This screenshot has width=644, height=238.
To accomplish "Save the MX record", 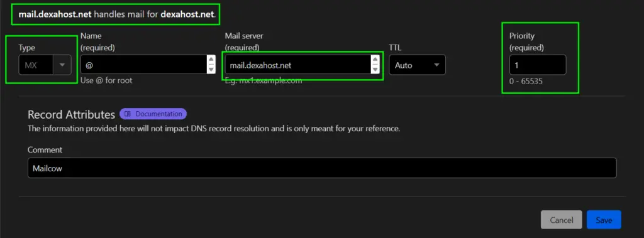I will [604, 220].
